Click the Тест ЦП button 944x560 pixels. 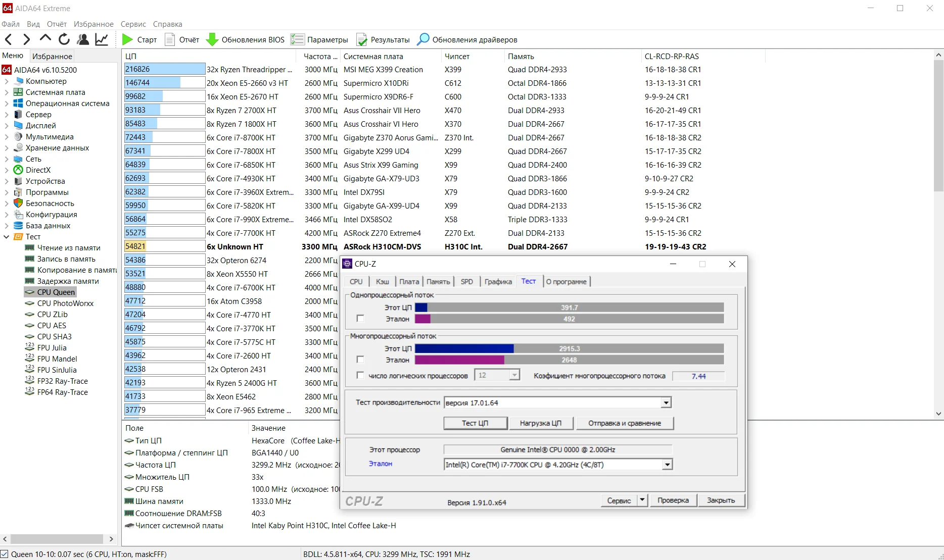tap(475, 423)
